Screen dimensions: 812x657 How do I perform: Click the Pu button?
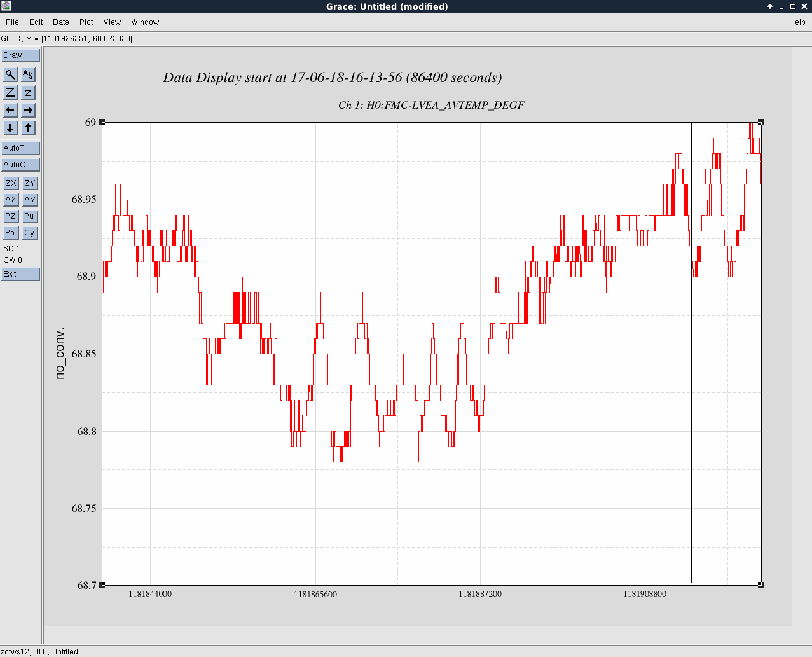tap(30, 216)
